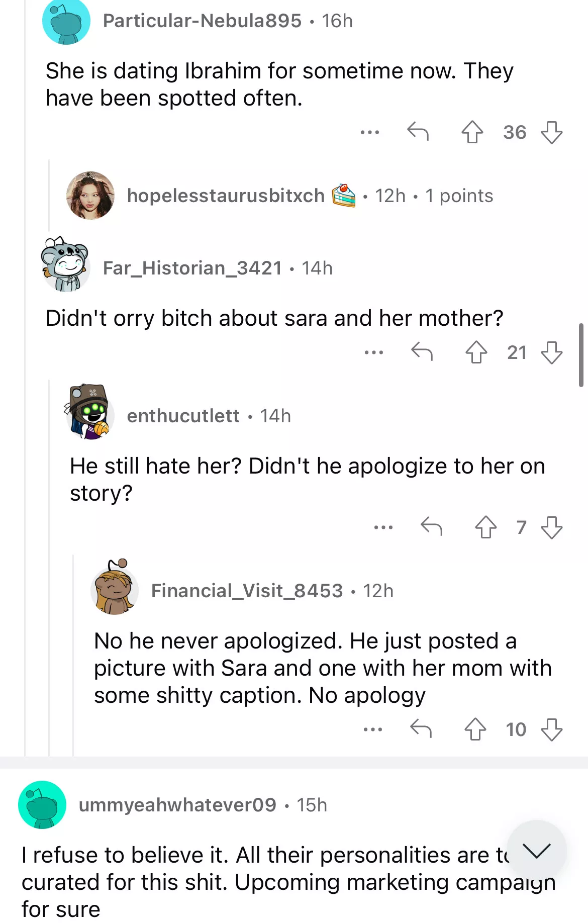Reply to Particular-Nebula895's comment

(x=418, y=132)
